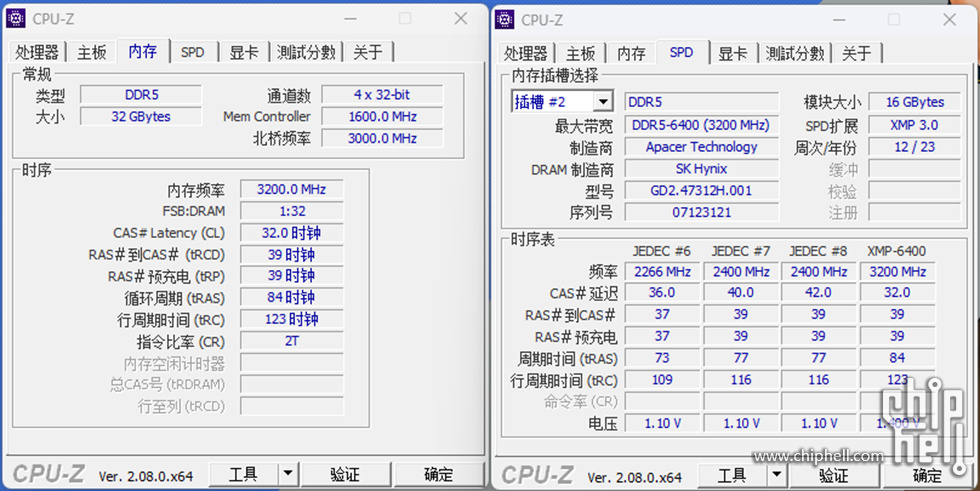Click the 16 GBytes module size value

914,102
